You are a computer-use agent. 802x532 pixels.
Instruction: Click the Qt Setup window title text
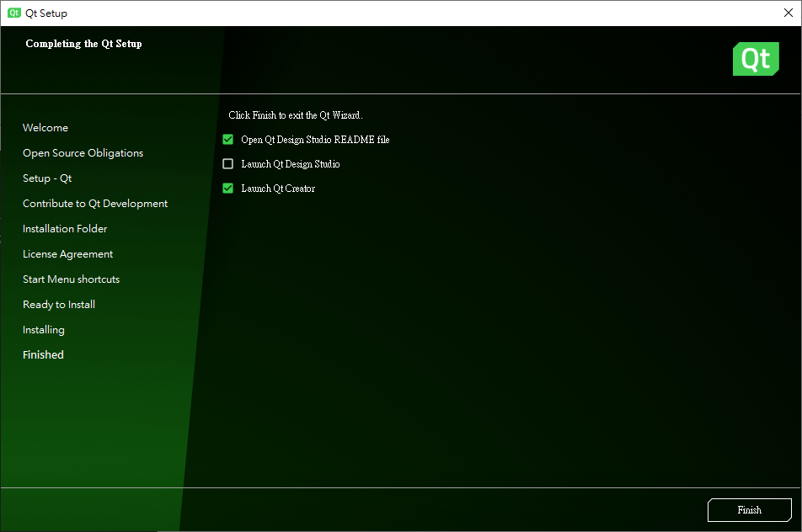46,13
